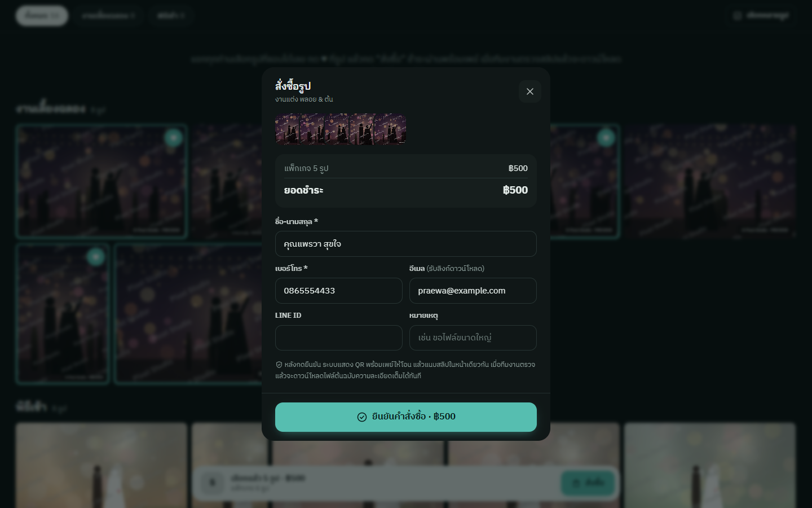Click the QR PromptPay payment instruction note
Image resolution: width=812 pixels, height=508 pixels.
[x=405, y=370]
